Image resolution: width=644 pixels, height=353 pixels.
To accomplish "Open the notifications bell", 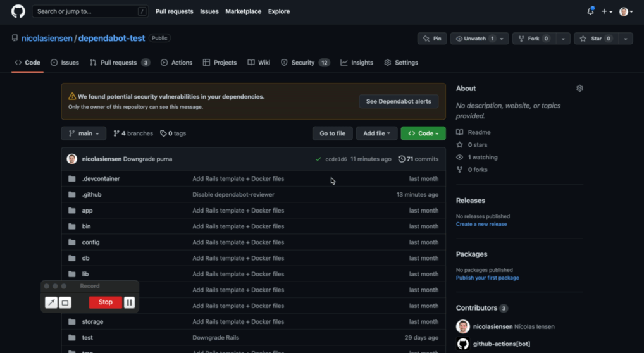I will 590,11.
